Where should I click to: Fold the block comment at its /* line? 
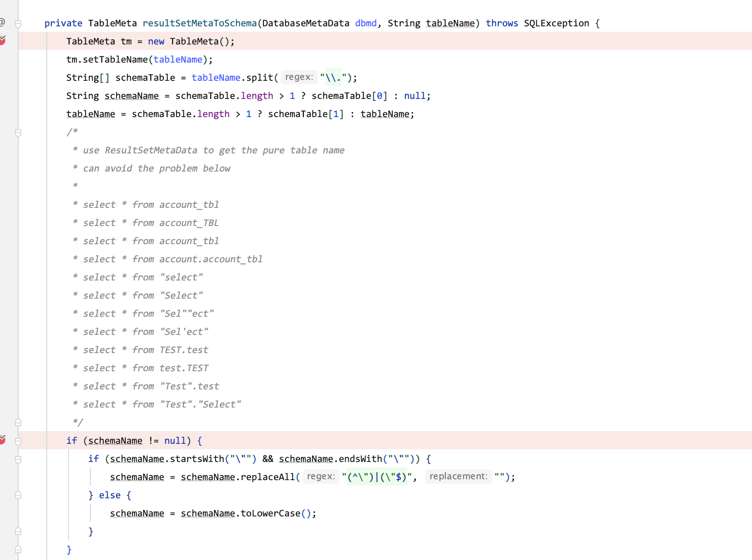18,133
